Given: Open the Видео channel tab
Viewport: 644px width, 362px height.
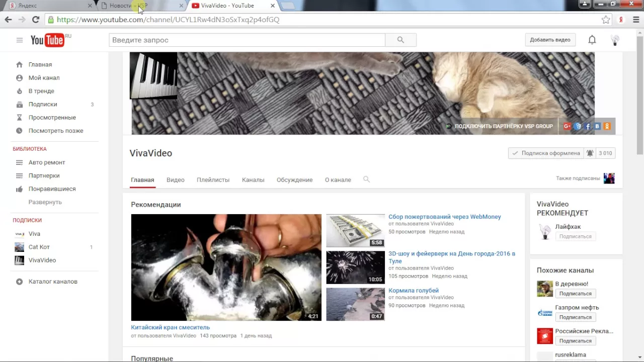Looking at the screenshot, I should click(176, 180).
